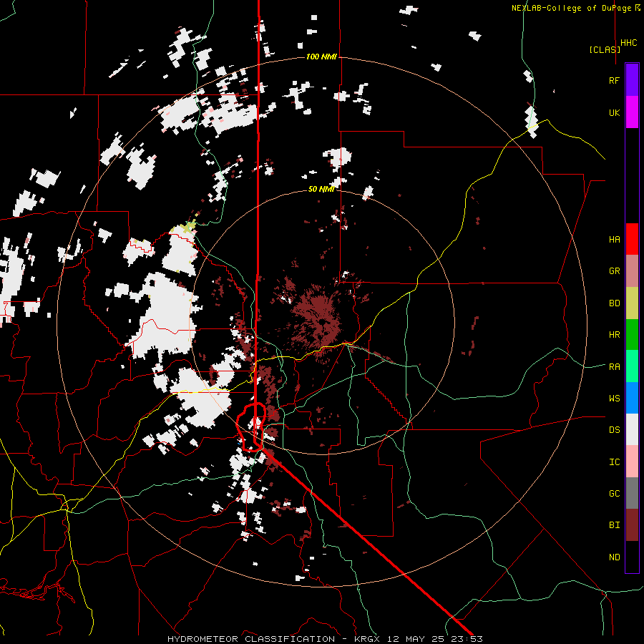
Task: Click the BD legend label
Action: tap(614, 303)
